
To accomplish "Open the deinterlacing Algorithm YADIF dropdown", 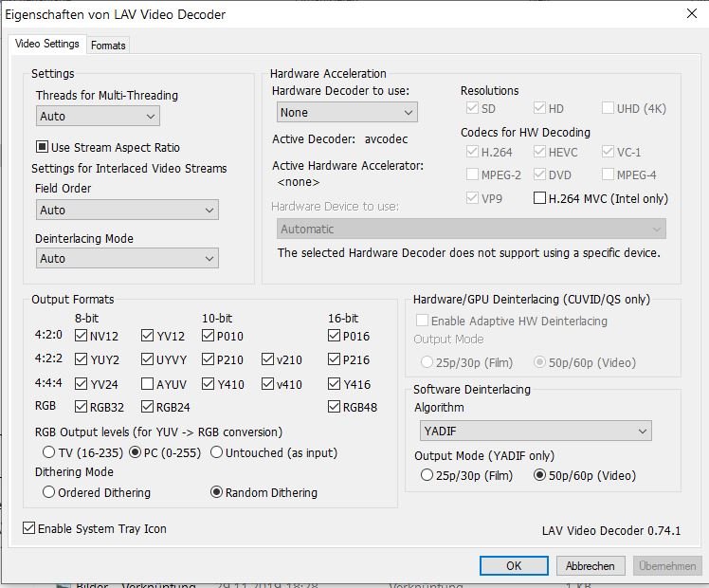I will click(536, 432).
